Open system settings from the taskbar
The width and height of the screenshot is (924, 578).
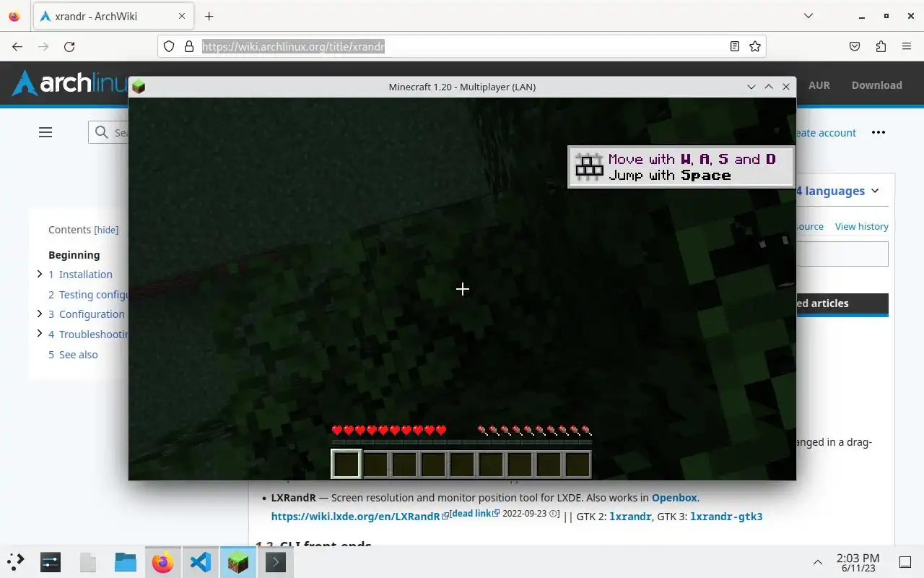tap(51, 562)
